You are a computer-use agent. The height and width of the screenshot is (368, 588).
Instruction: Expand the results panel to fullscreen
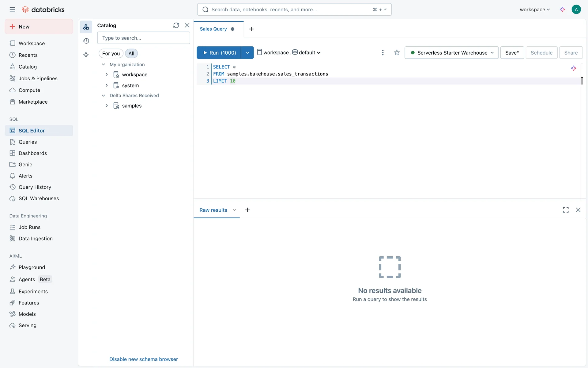[x=566, y=210]
